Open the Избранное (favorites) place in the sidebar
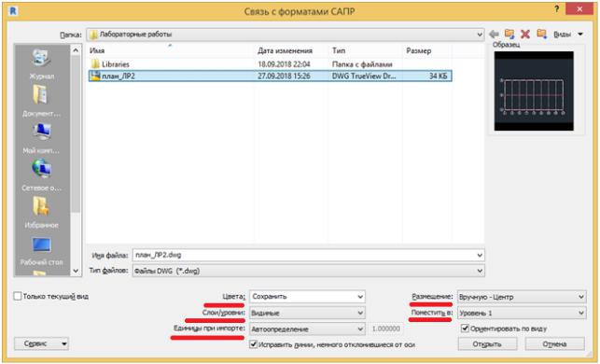The height and width of the screenshot is (364, 600). click(41, 213)
